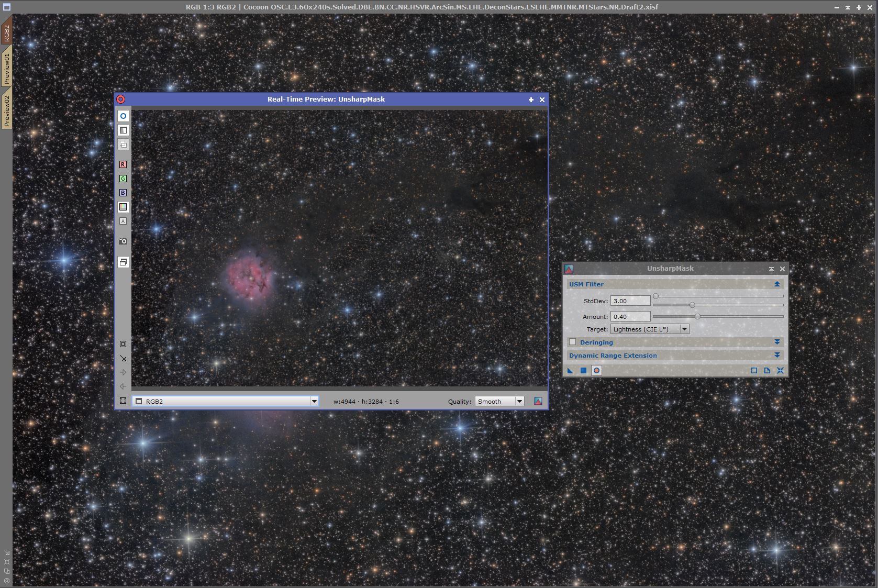Screen dimensions: 878x588
Task: Enable the Deringing checkbox
Action: [573, 342]
